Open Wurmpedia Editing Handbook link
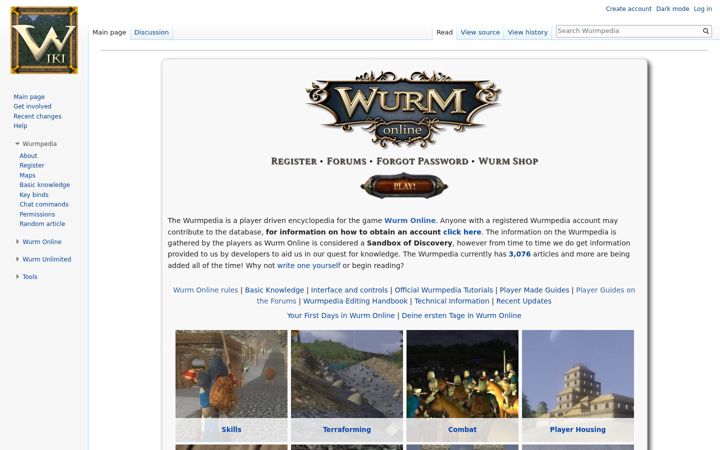Image resolution: width=720 pixels, height=450 pixels. click(x=355, y=301)
